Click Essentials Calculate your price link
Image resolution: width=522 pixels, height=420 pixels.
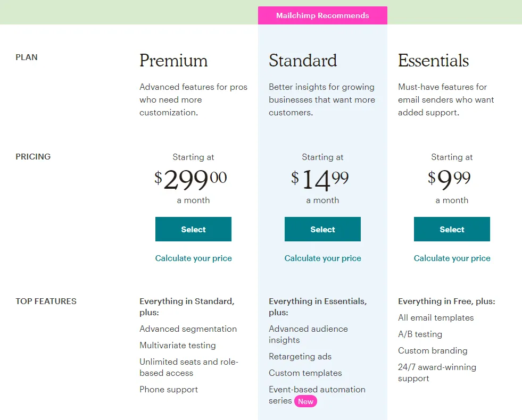point(452,258)
